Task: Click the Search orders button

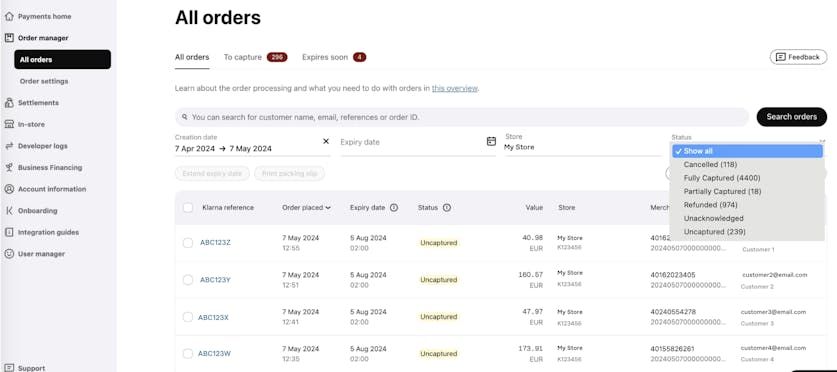Action: click(x=792, y=117)
